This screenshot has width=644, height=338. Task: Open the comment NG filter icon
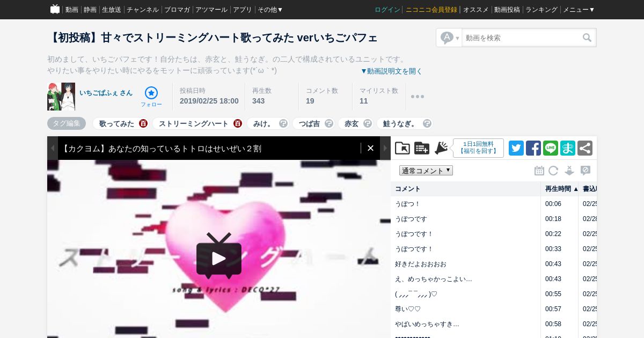coord(586,171)
